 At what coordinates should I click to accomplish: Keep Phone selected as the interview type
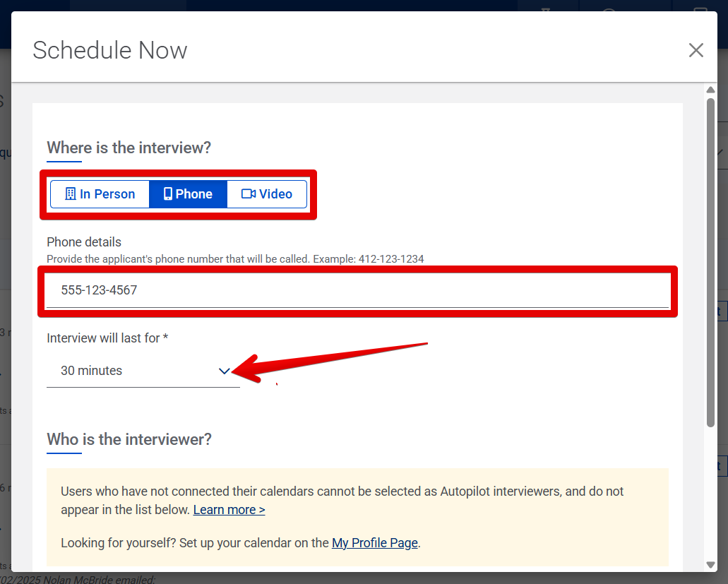188,193
